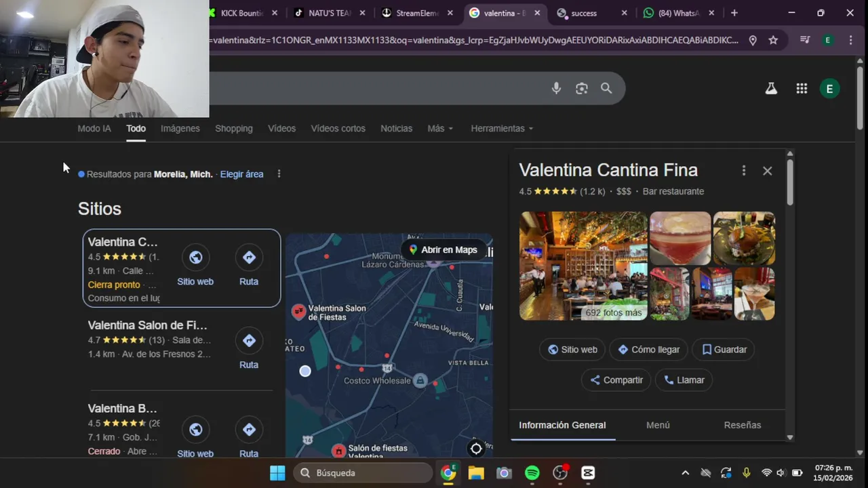Show hidden system tray icons
Screen dimensions: 868x488
(685, 472)
